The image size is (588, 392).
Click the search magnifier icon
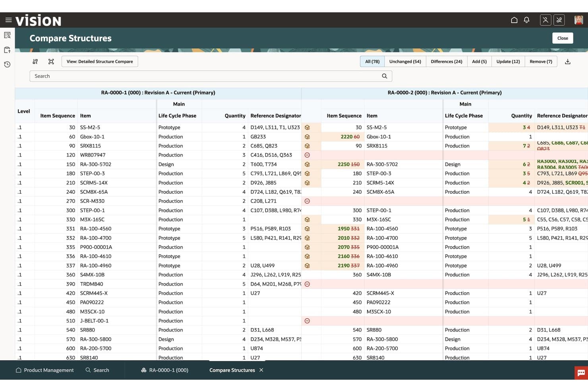(x=385, y=76)
